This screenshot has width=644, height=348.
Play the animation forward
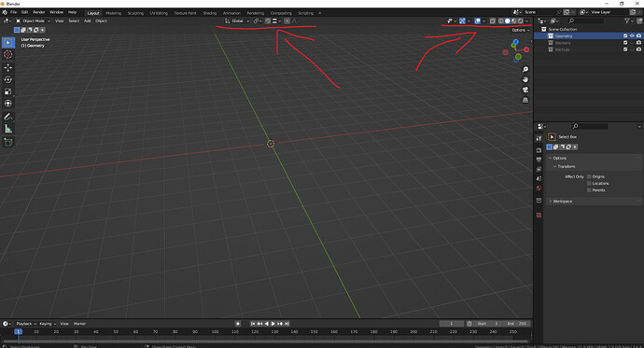point(273,324)
